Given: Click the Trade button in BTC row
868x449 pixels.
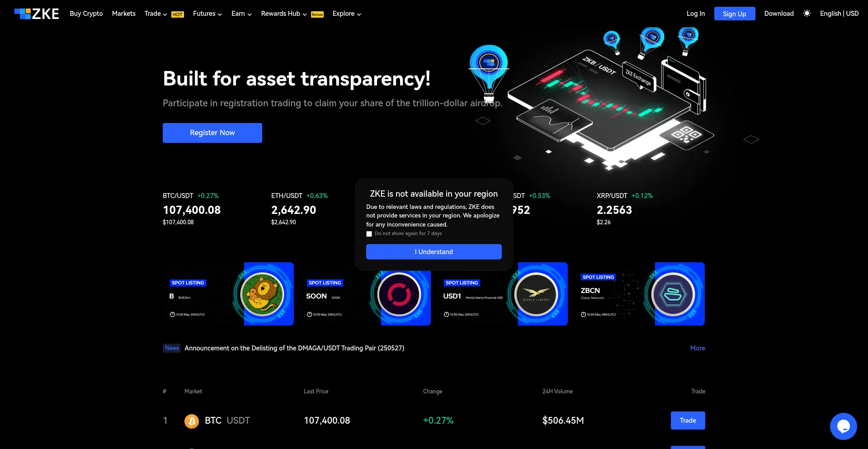Looking at the screenshot, I should tap(688, 421).
